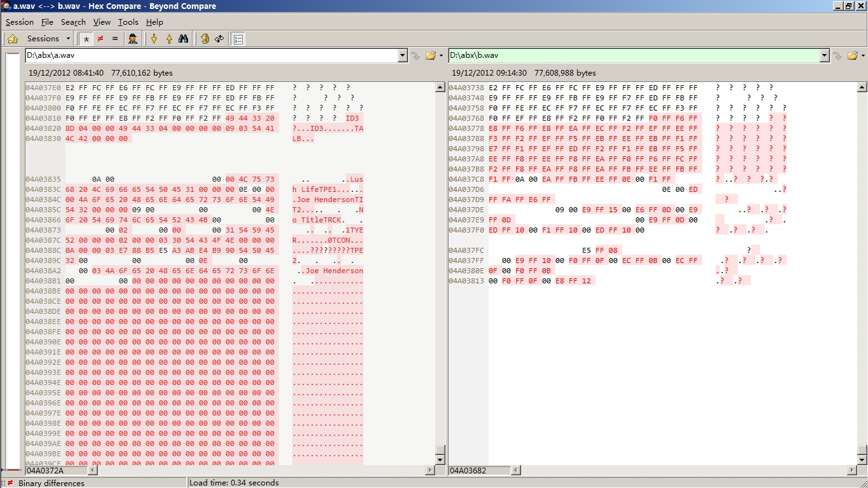Click load arrow beside b.wav path
This screenshot has width=868, height=488.
(x=837, y=56)
